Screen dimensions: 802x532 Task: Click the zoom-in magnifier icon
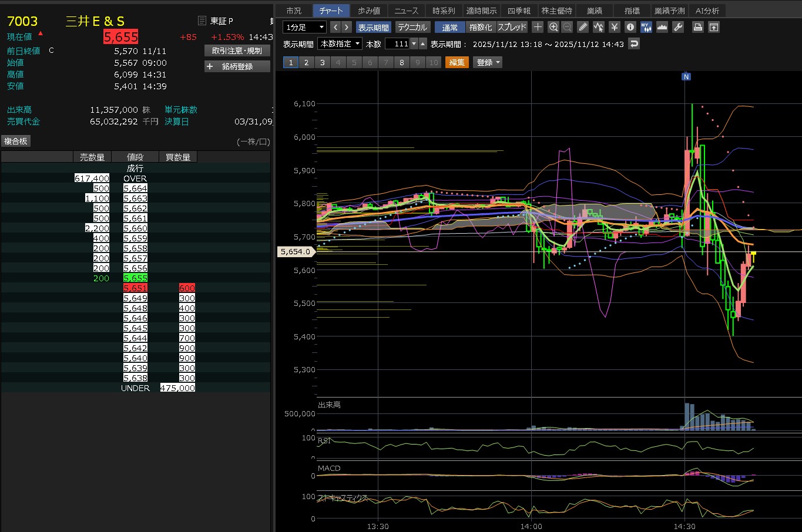(553, 27)
